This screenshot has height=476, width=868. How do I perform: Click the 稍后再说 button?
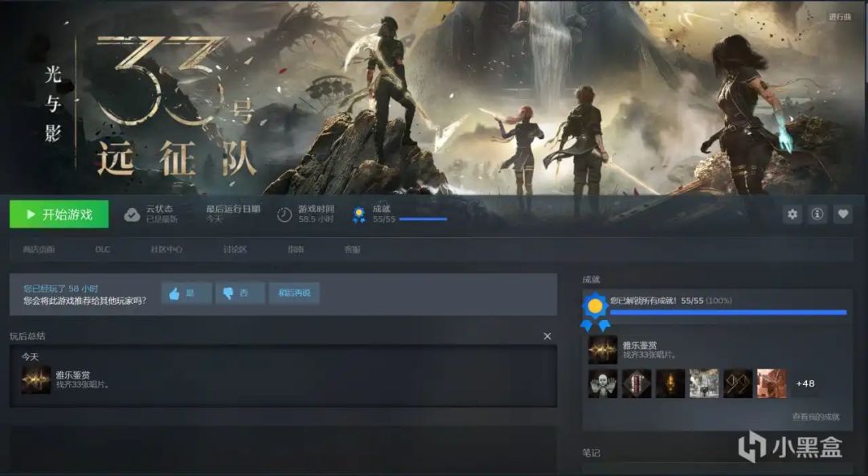pyautogui.click(x=294, y=293)
